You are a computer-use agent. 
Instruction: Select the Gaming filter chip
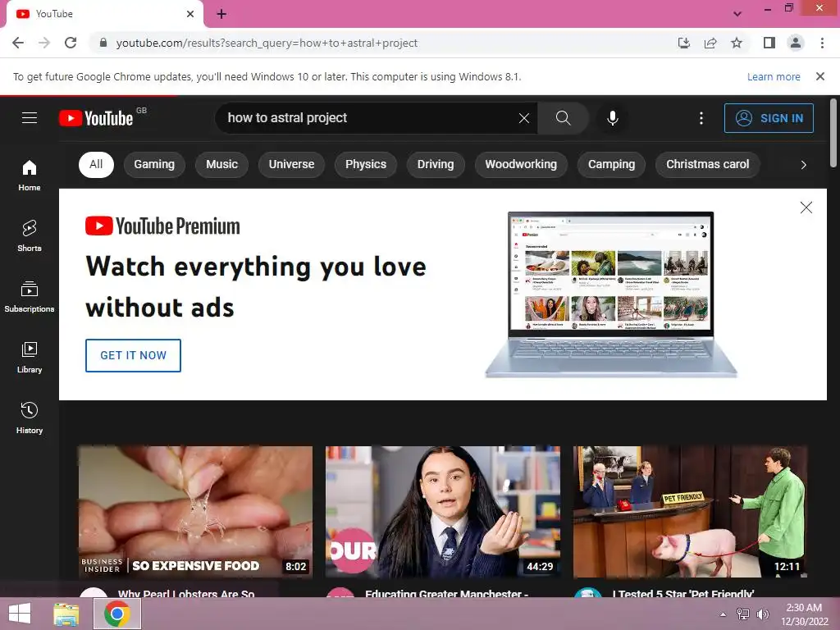click(154, 164)
